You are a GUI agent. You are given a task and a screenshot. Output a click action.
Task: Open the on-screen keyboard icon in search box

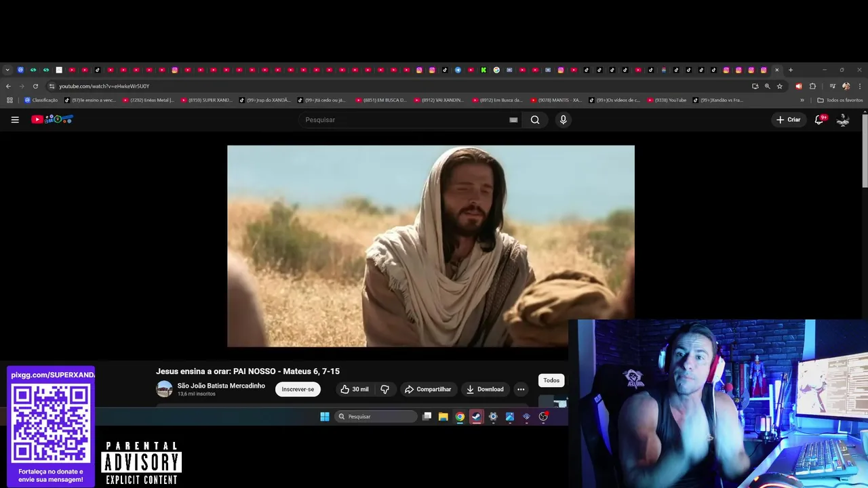coord(513,120)
